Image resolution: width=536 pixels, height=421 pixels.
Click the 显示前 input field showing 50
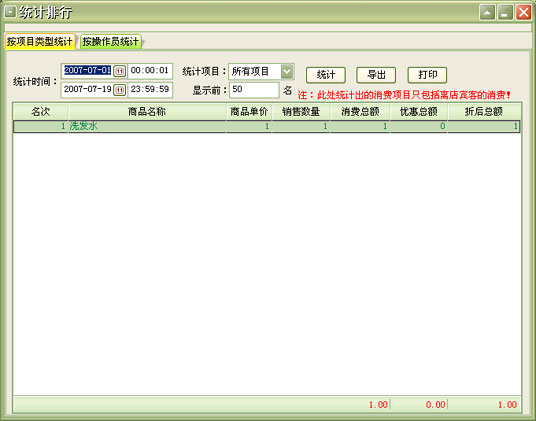254,90
